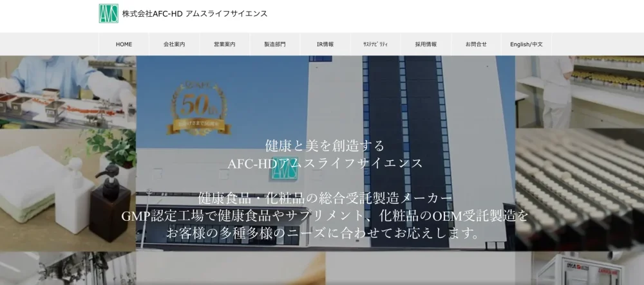The image size is (644, 285).
Task: Open the white tablets close-up photo
Action: (x=580, y=189)
